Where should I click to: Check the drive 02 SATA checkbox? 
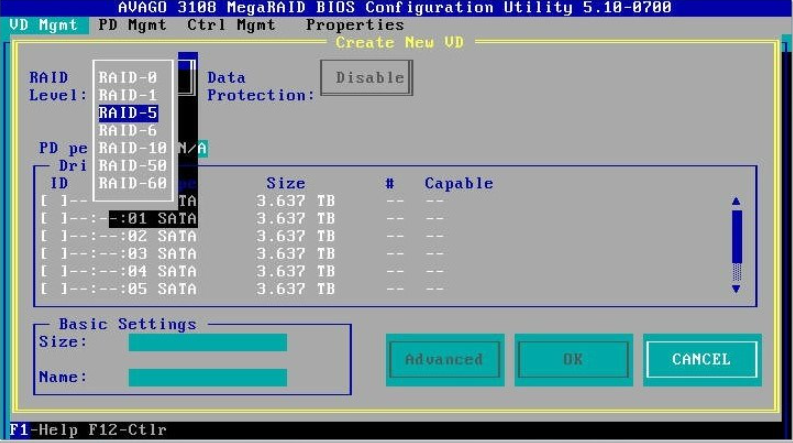[x=54, y=236]
